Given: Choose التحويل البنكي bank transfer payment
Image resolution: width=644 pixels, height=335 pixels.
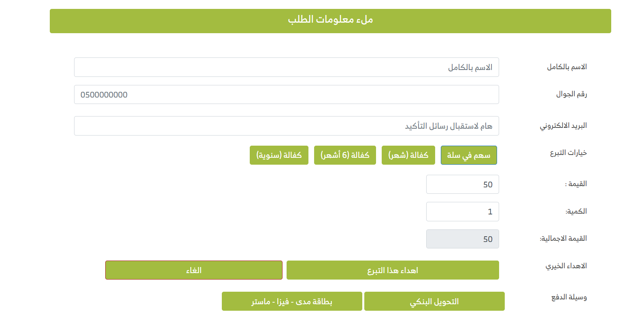Looking at the screenshot, I should coord(434,301).
